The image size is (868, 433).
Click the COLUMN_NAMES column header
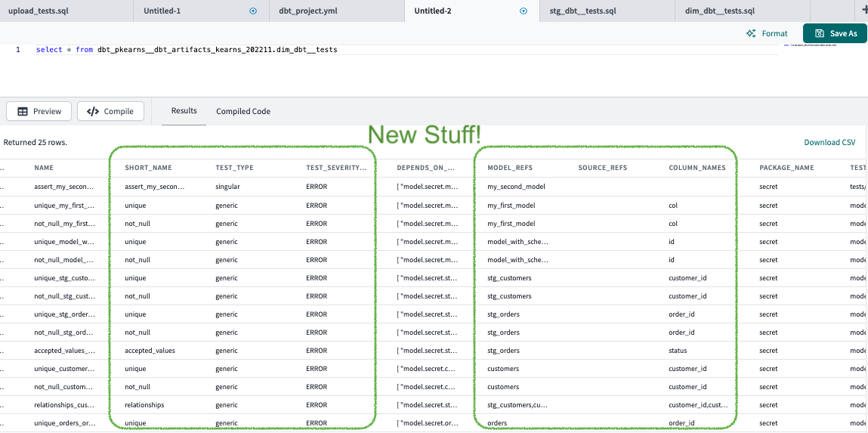697,168
